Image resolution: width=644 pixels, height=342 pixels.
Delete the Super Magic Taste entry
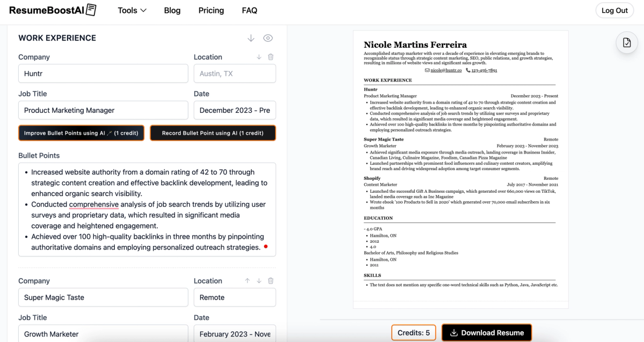tap(270, 281)
